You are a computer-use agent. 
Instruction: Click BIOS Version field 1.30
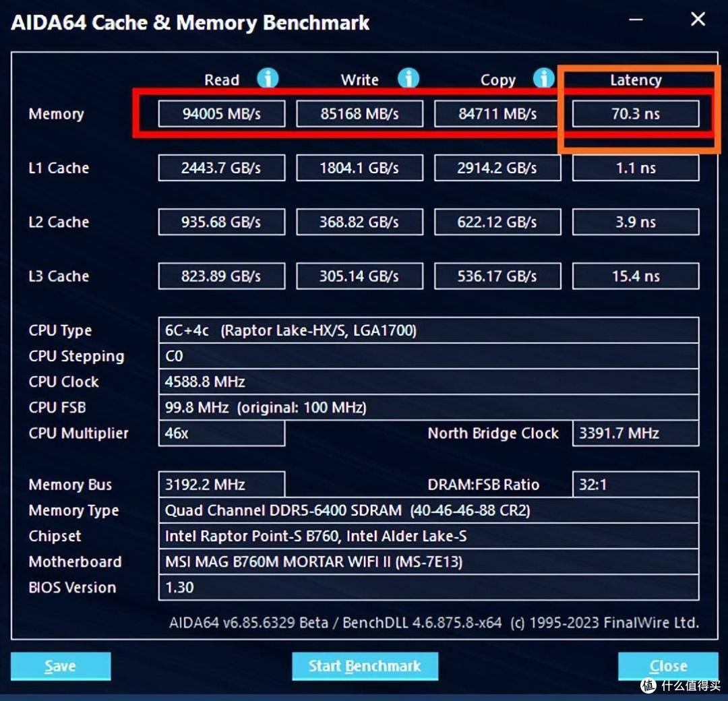tap(429, 587)
